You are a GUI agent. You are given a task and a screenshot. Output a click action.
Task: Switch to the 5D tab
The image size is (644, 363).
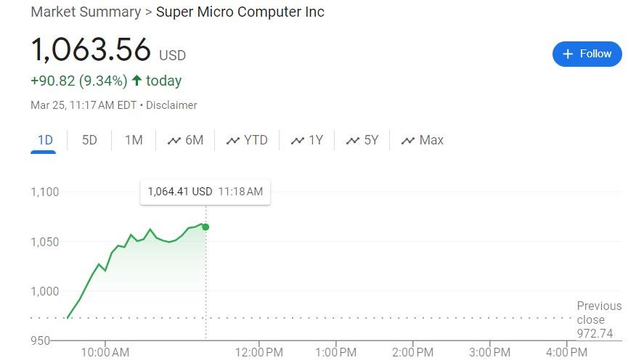pyautogui.click(x=89, y=140)
